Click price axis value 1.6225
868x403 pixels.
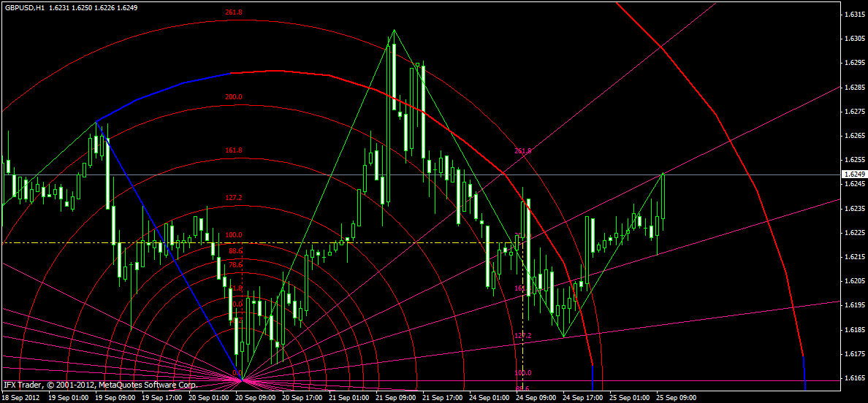click(x=854, y=232)
